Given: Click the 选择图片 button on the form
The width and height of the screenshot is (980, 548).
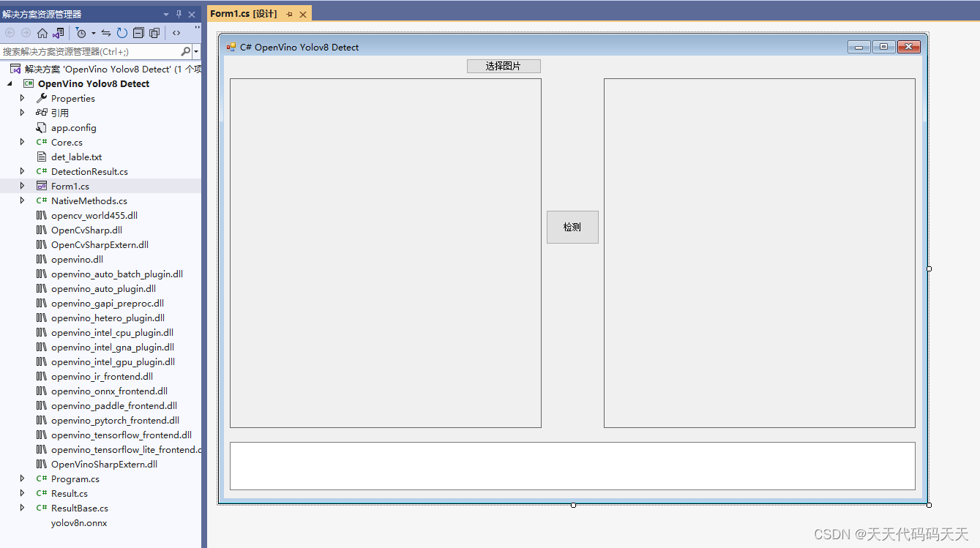Looking at the screenshot, I should pyautogui.click(x=504, y=66).
